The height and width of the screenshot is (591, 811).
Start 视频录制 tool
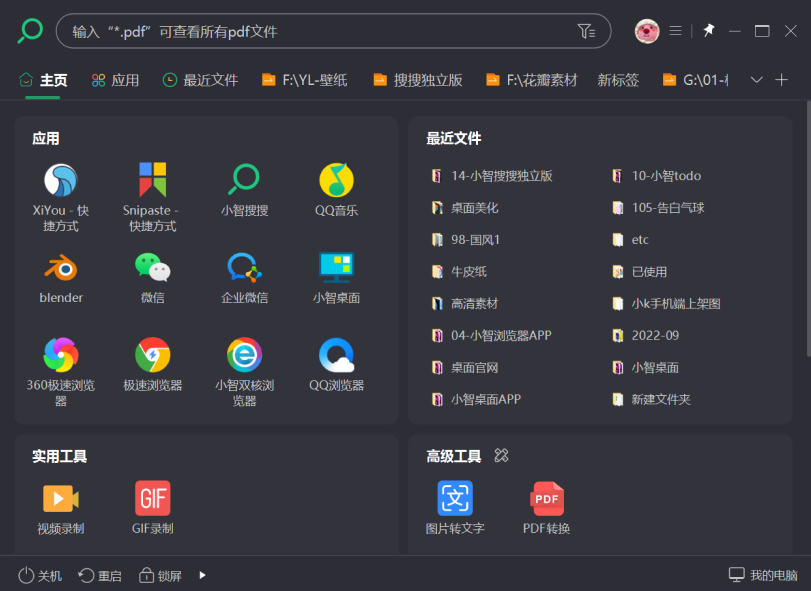[61, 508]
